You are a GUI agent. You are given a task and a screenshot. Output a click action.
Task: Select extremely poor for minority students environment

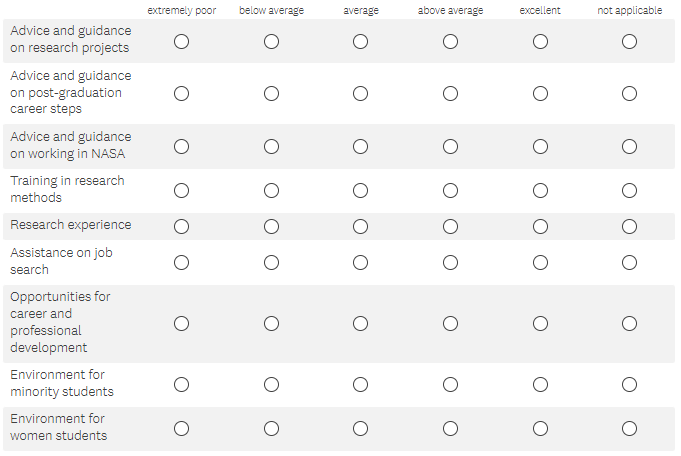click(x=181, y=384)
